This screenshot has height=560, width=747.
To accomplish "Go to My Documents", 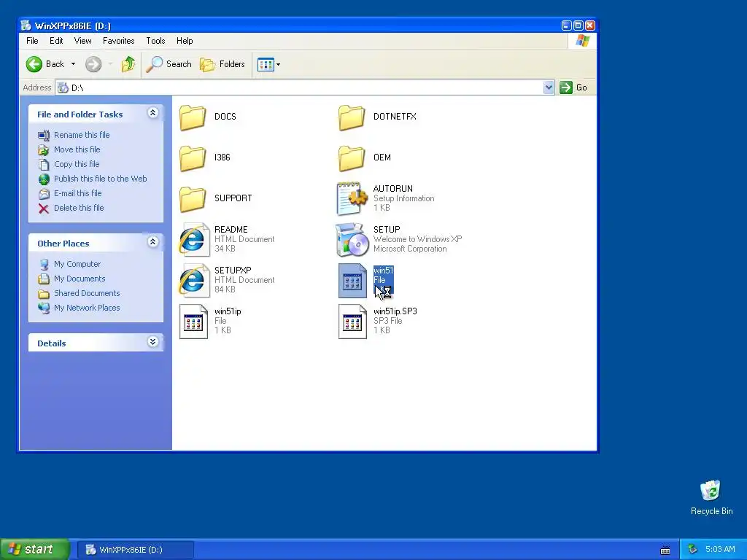I will coord(80,279).
